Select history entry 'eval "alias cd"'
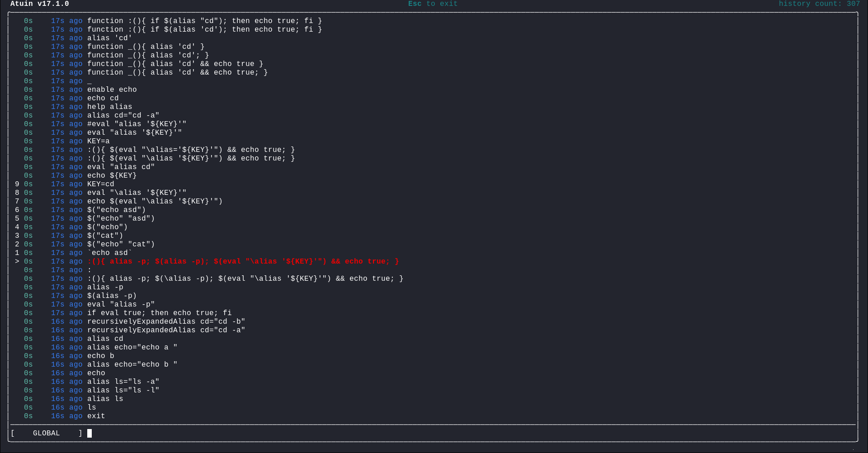Image resolution: width=868 pixels, height=453 pixels. coord(121,167)
